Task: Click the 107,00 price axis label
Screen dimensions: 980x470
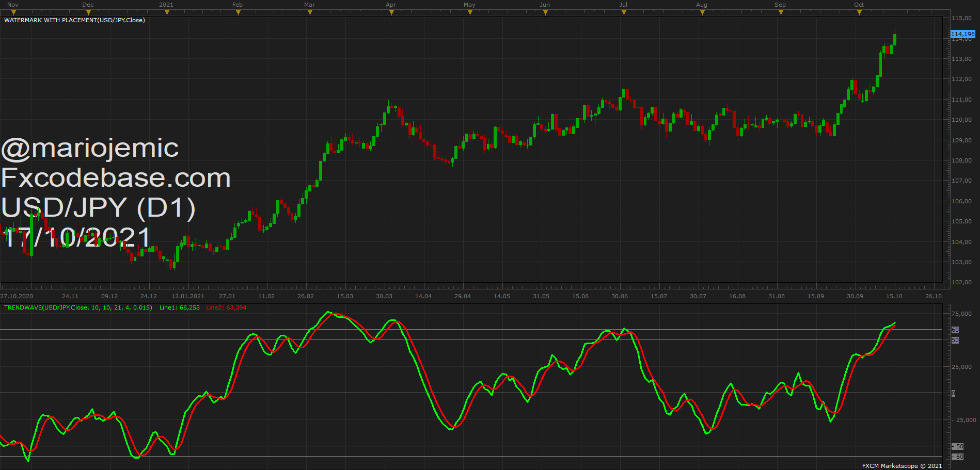Action: 961,181
